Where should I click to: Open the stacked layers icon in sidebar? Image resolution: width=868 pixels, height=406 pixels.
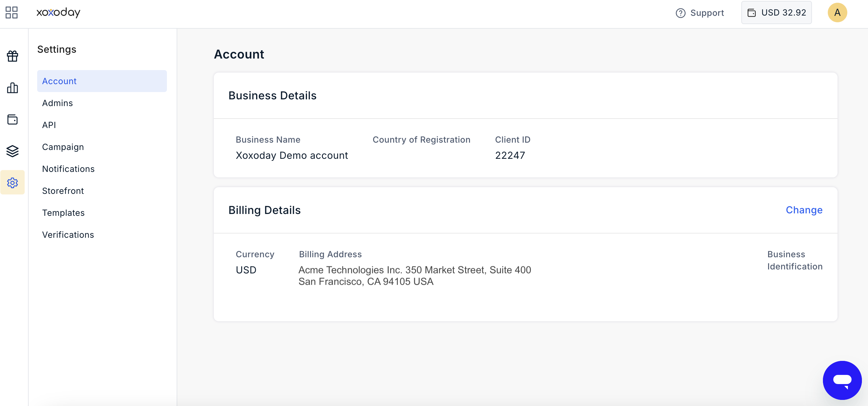12,151
